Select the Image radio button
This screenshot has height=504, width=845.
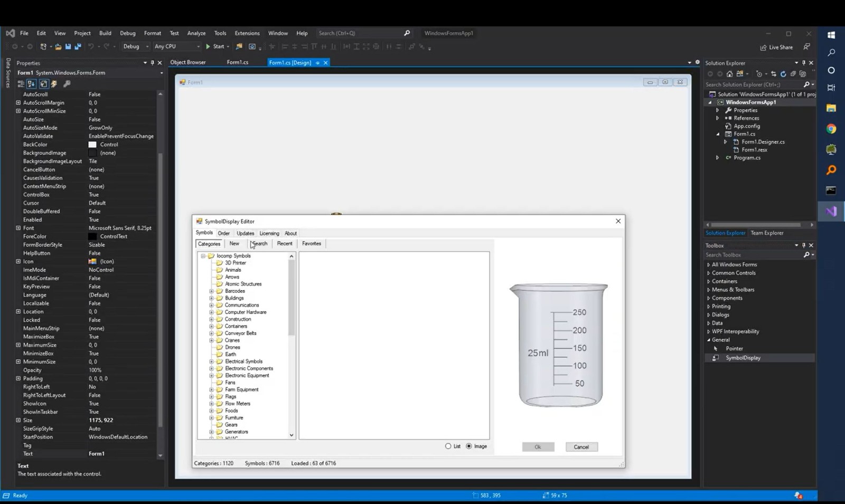coord(469,446)
